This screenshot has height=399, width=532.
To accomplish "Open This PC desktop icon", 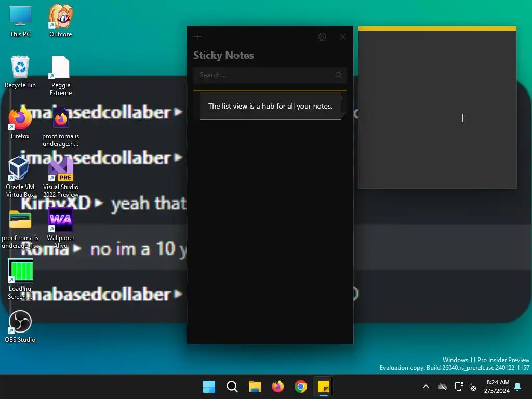I will (20, 21).
